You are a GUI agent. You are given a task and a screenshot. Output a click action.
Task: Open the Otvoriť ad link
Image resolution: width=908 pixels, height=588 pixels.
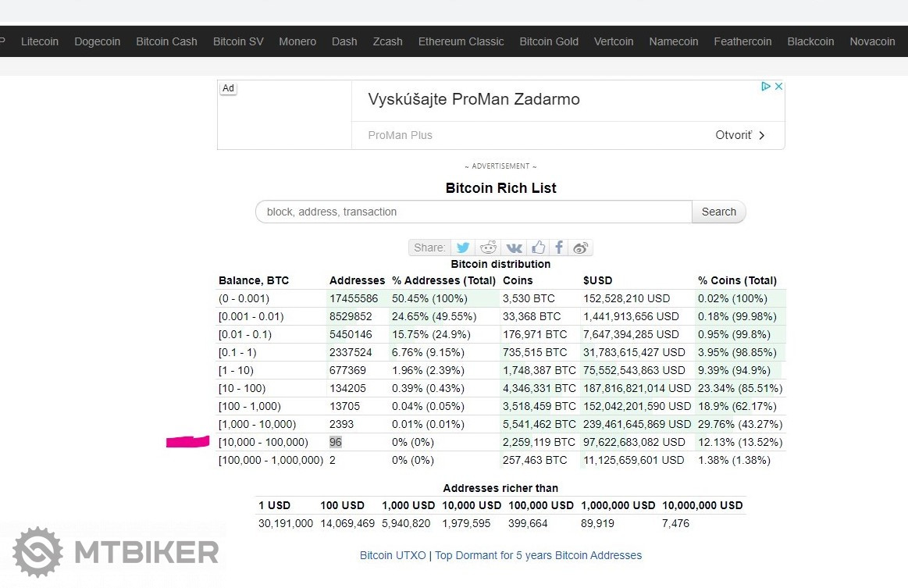click(740, 135)
